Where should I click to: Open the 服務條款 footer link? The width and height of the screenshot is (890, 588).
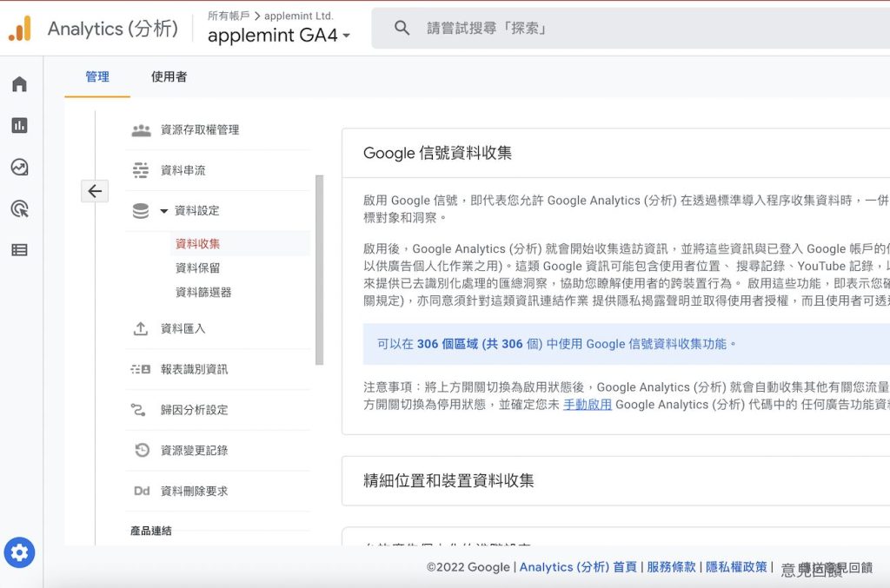click(671, 567)
